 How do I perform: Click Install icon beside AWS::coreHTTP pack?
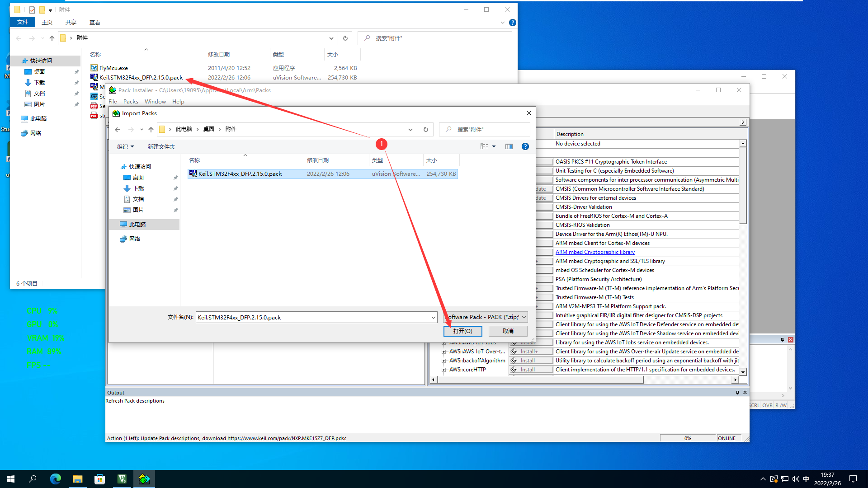click(x=514, y=370)
